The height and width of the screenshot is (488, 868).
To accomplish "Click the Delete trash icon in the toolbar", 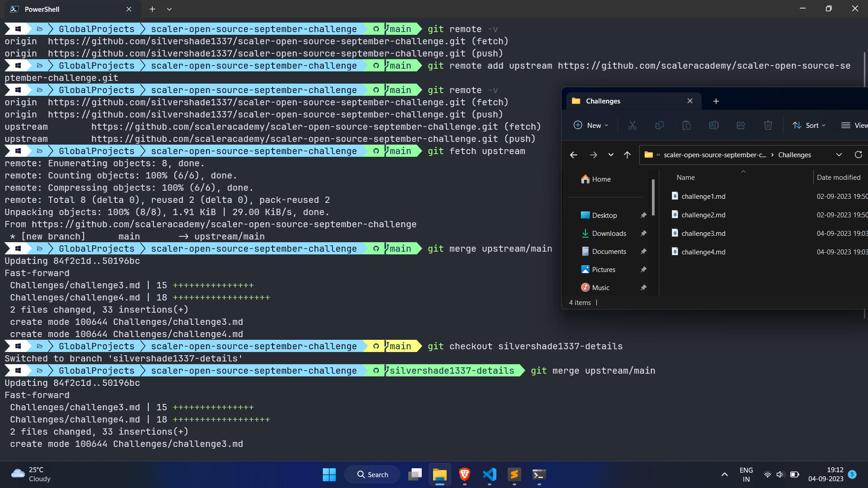I will click(x=768, y=125).
